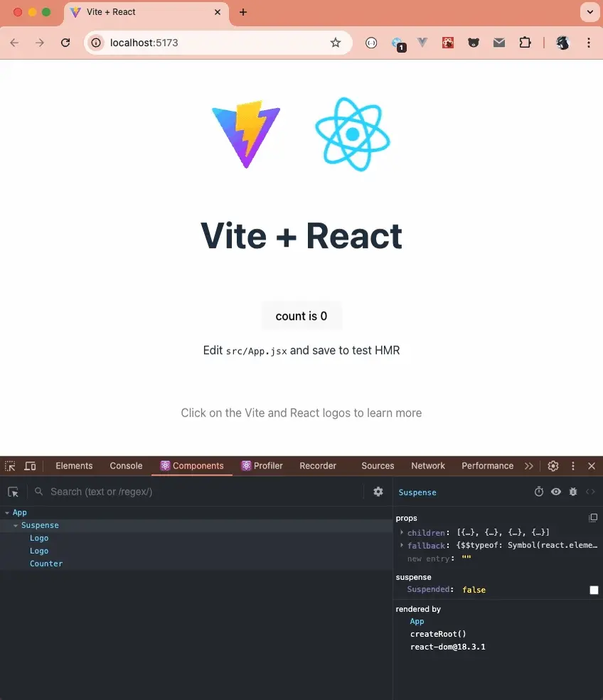Select the Counter component
This screenshot has height=700, width=603.
pyautogui.click(x=46, y=564)
